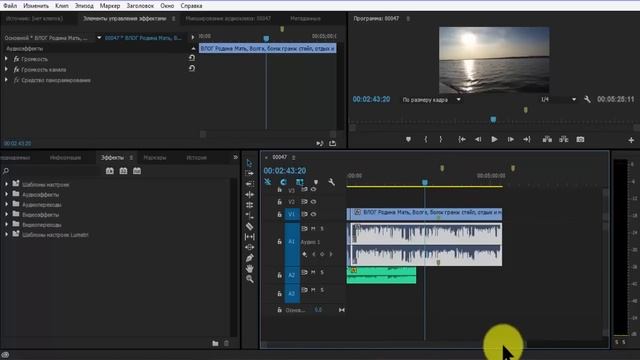This screenshot has width=640, height=360.
Task: Add marker in Program monitor controls
Action: point(408,140)
